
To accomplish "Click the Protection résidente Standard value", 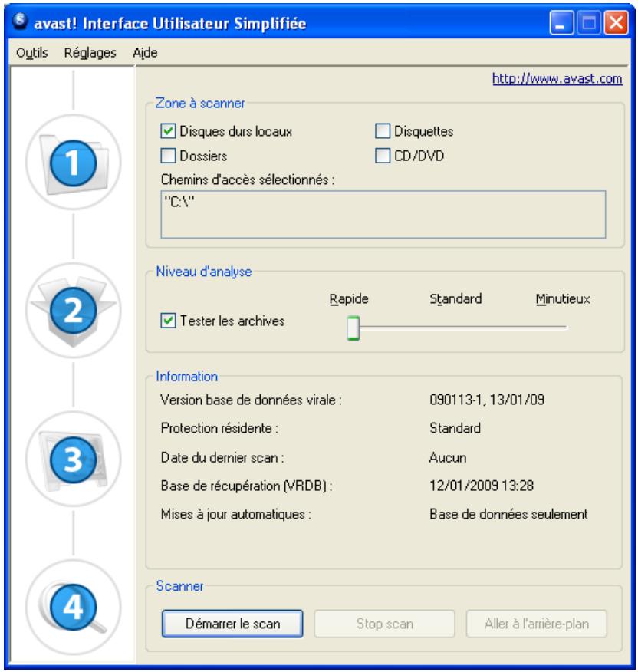I will [455, 428].
